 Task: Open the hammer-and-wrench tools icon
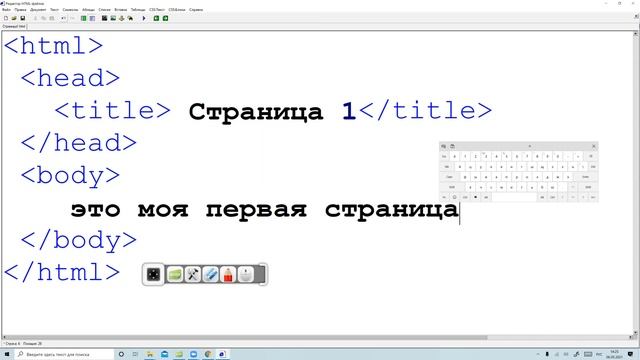(x=193, y=274)
